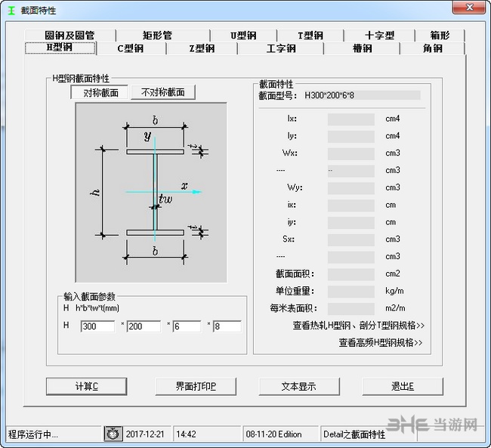Click the H-section diagram image
Image resolution: width=491 pixels, height=448 pixels.
tap(151, 193)
